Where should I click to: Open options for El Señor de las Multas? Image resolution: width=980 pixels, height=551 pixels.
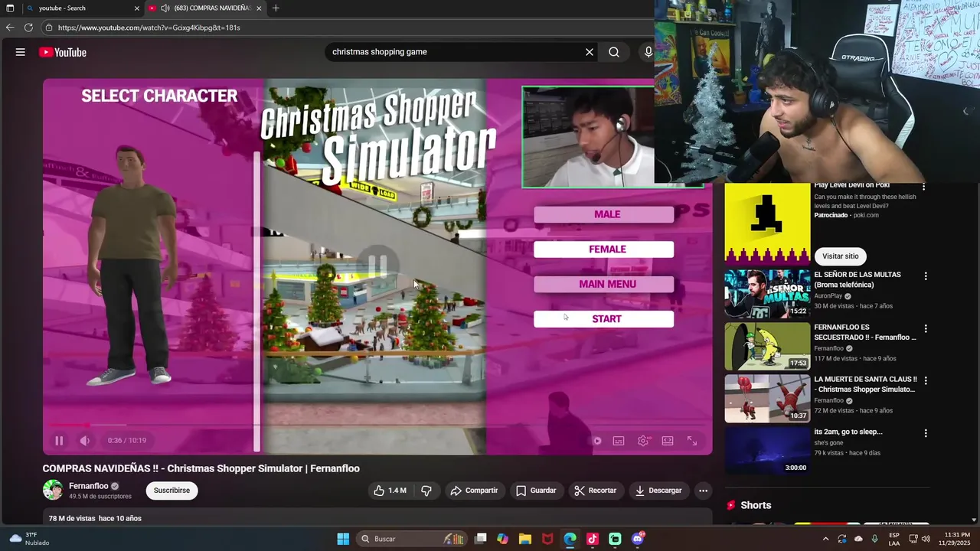(925, 276)
